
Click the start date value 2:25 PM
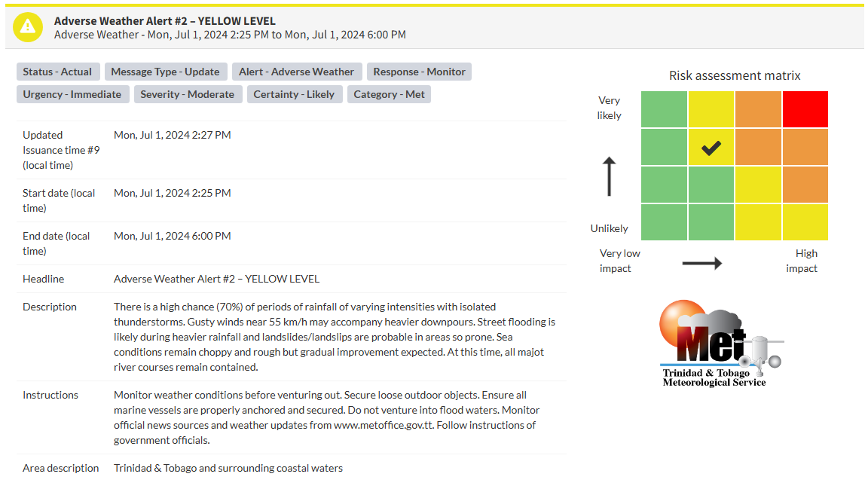click(x=172, y=194)
